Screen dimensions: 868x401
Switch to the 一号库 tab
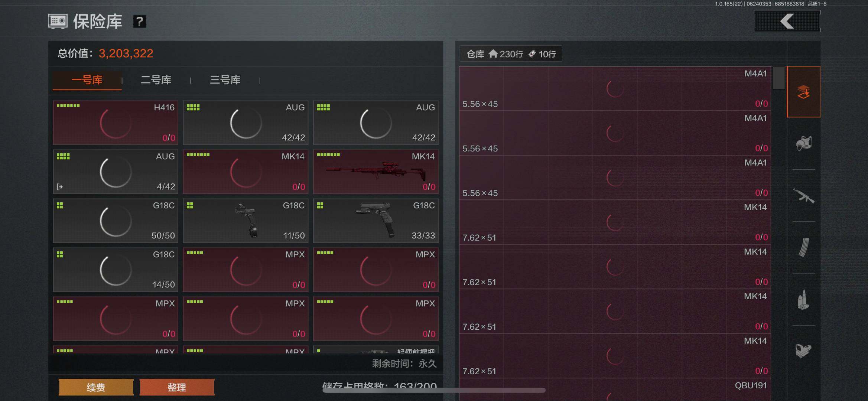[x=87, y=80]
